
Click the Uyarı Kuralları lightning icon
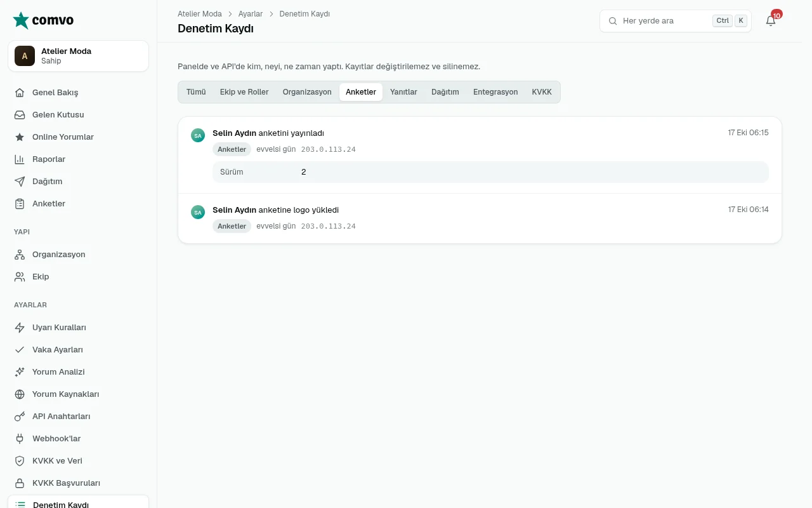20,328
